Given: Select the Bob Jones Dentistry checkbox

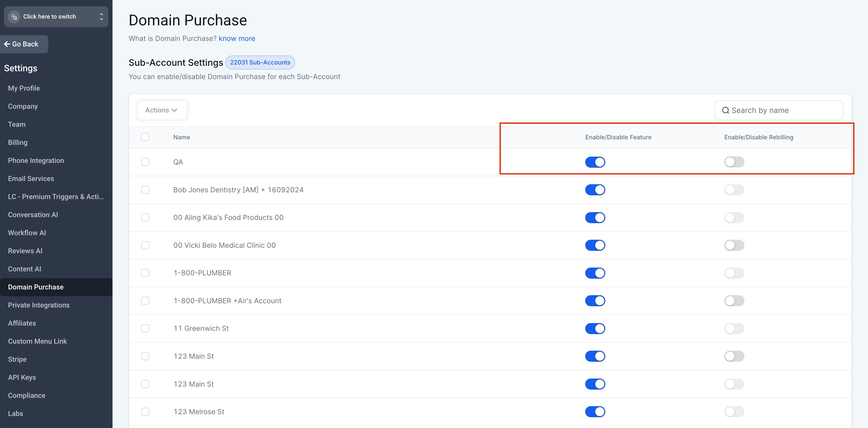Looking at the screenshot, I should tap(145, 190).
